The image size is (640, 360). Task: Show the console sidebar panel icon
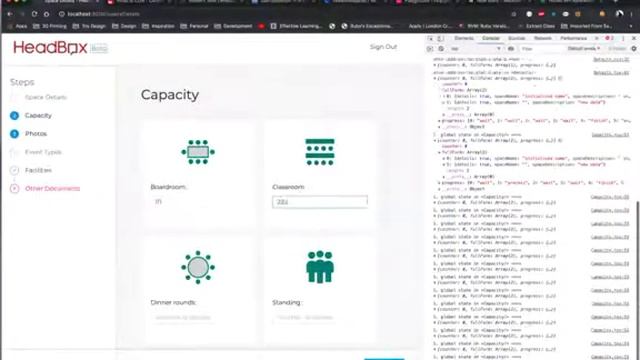click(430, 49)
